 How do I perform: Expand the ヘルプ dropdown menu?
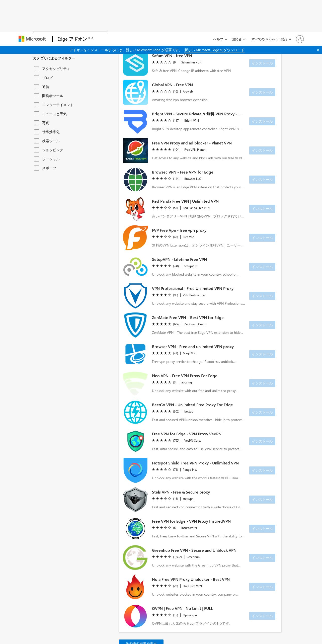coord(220,39)
